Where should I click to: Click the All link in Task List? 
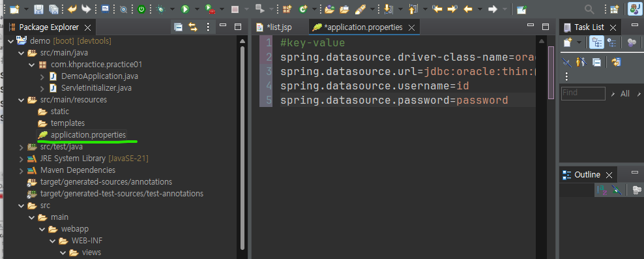[624, 94]
